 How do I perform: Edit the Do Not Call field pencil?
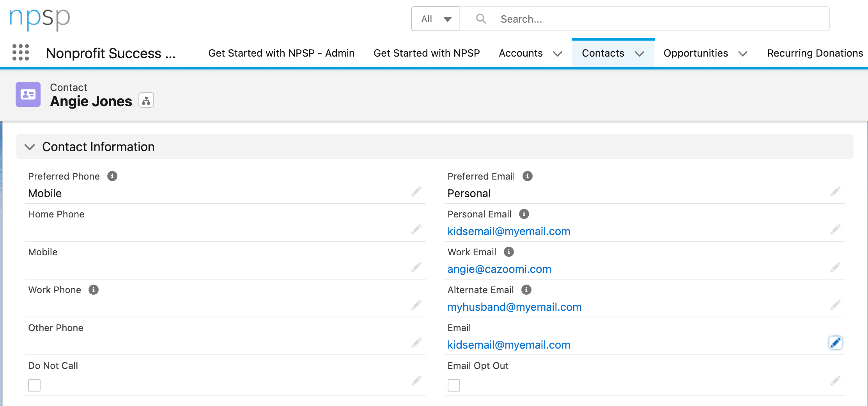click(416, 381)
